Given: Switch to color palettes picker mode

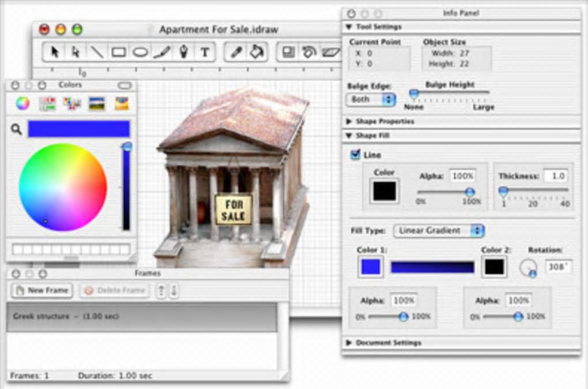Looking at the screenshot, I should coord(72,104).
